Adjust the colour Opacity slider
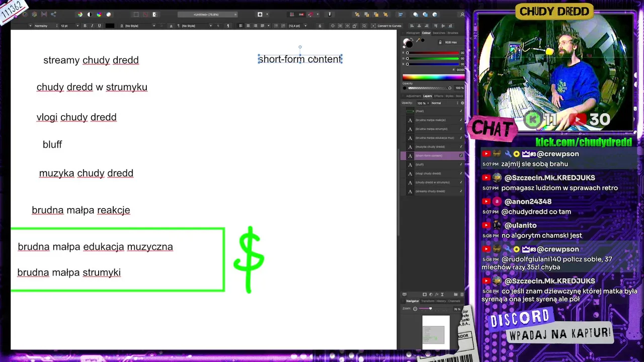644x362 pixels. point(428,88)
